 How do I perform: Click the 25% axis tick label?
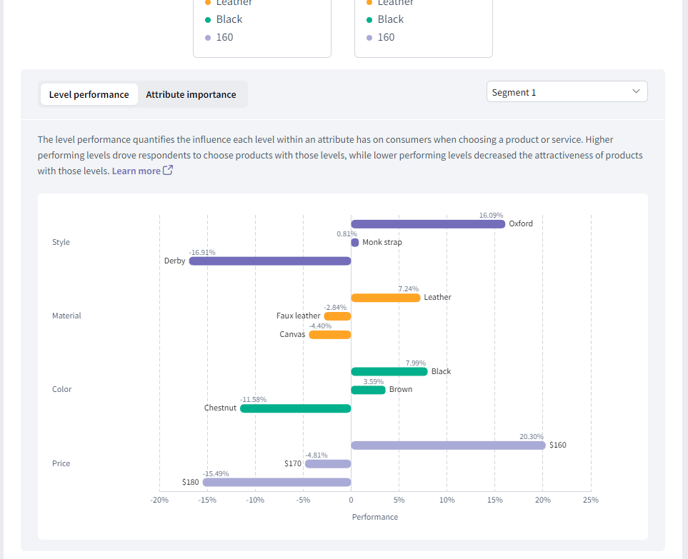591,500
